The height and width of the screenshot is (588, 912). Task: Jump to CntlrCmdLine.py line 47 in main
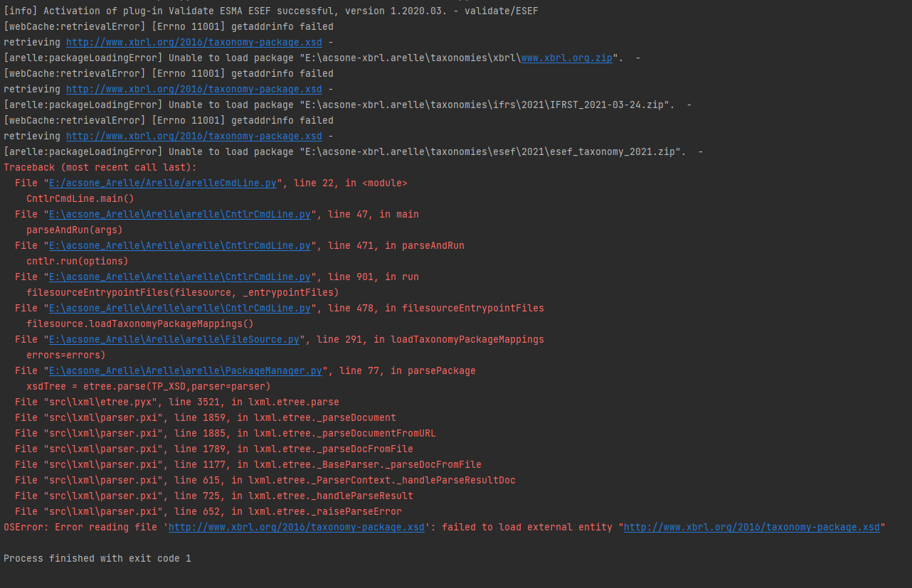tap(178, 214)
